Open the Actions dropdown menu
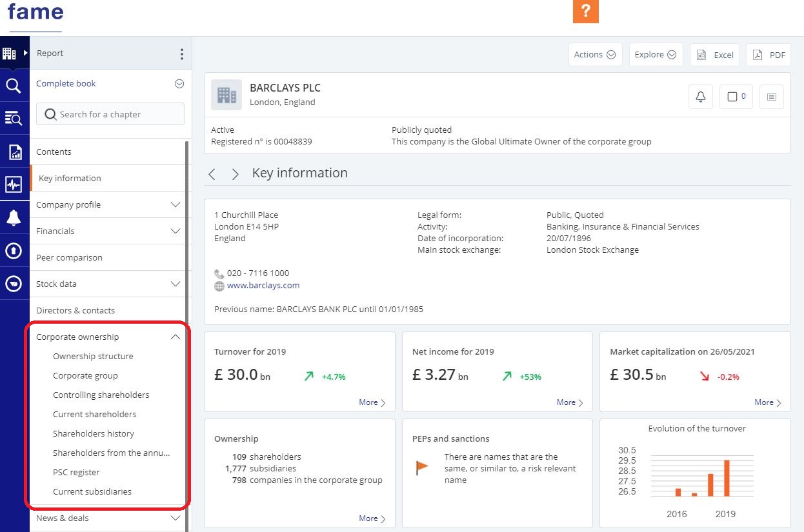Screen dimensions: 804x532 click(x=594, y=55)
